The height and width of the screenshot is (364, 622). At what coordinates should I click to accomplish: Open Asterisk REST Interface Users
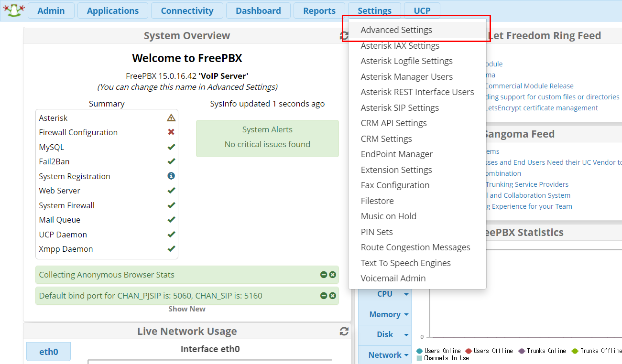417,92
